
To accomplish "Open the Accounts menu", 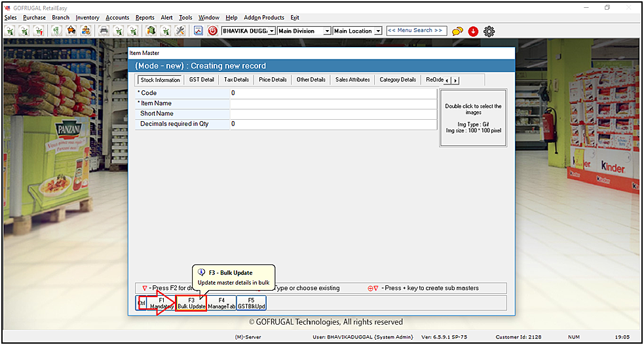I will (x=117, y=18).
